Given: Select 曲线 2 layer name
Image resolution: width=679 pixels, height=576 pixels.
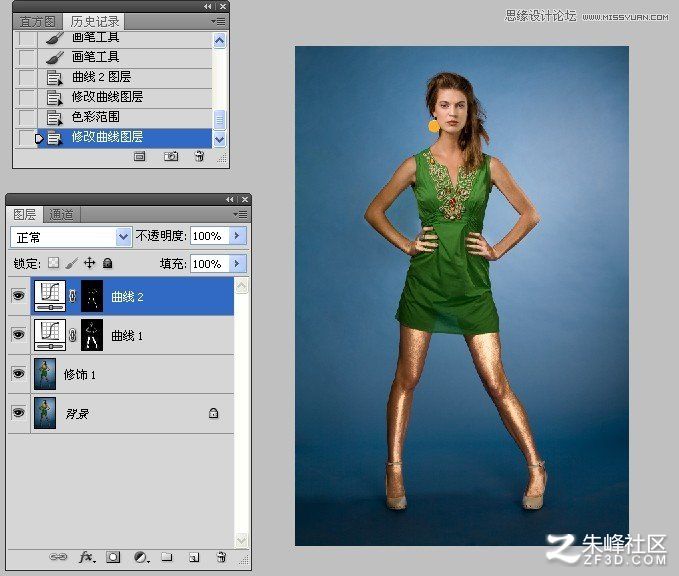Looking at the screenshot, I should point(127,297).
